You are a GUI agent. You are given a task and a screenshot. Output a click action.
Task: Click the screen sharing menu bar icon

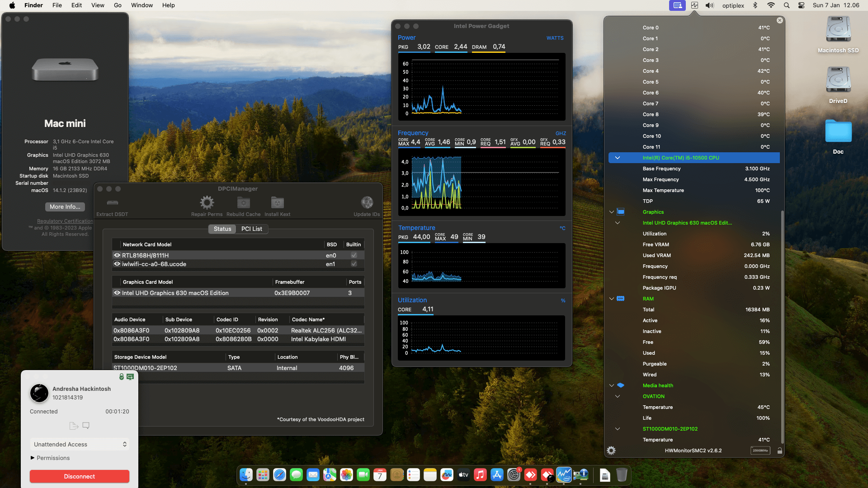coord(677,5)
